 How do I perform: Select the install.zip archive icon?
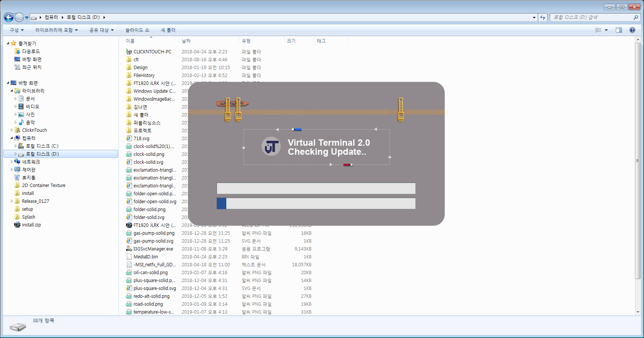click(x=17, y=225)
